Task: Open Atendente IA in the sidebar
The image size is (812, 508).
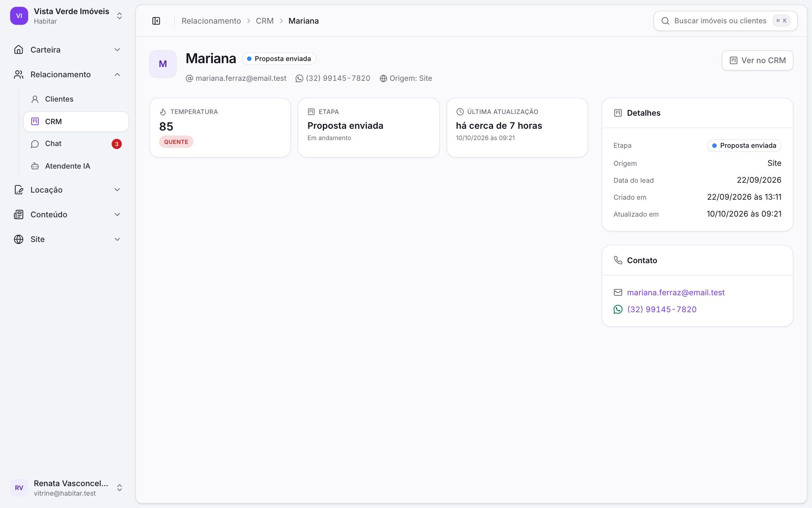Action: point(76,166)
